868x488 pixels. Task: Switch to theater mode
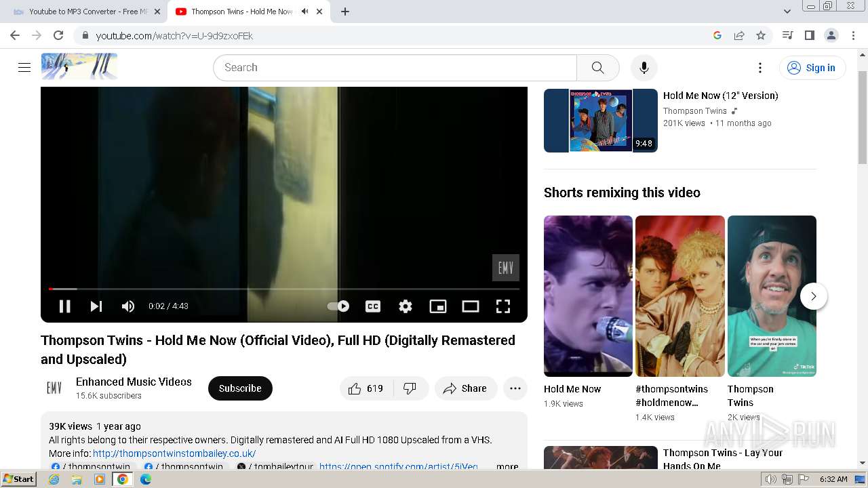[471, 306]
